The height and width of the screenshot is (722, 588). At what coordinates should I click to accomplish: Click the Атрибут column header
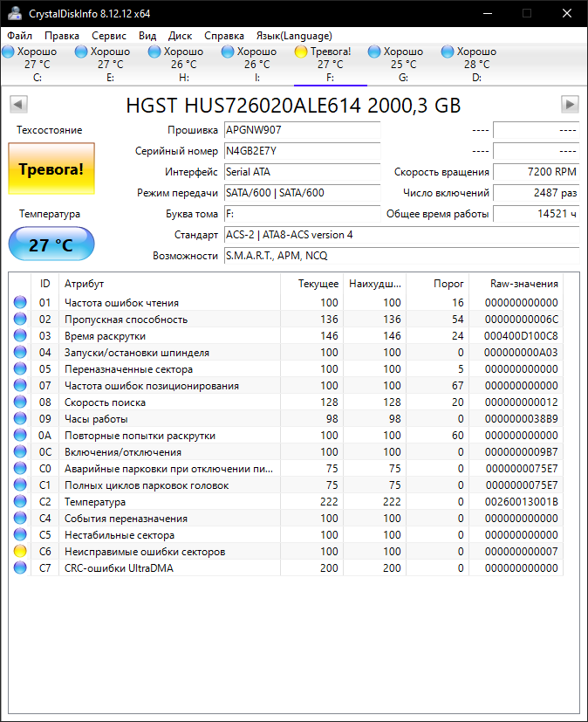(169, 284)
